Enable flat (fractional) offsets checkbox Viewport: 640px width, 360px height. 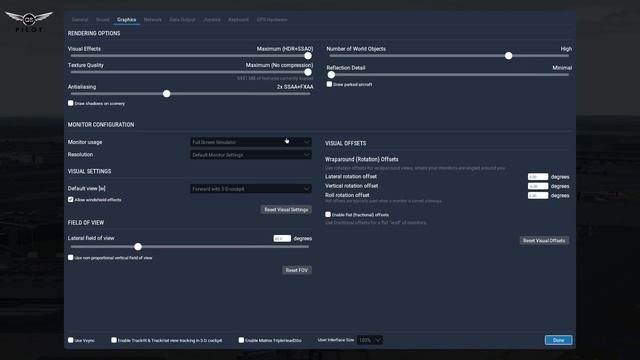328,214
